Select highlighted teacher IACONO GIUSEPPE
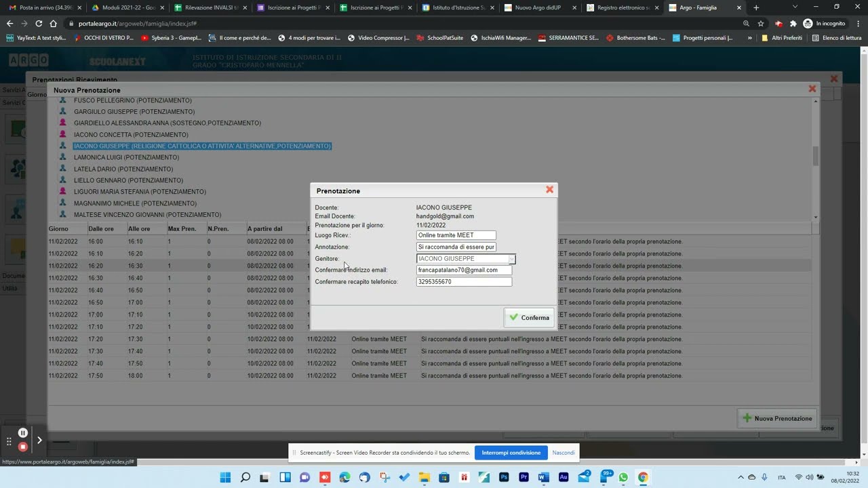Viewport: 868px width, 488px height. point(202,146)
